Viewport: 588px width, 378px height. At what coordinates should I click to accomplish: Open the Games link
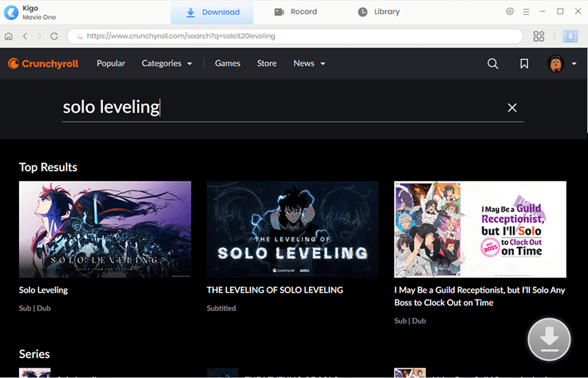click(228, 63)
